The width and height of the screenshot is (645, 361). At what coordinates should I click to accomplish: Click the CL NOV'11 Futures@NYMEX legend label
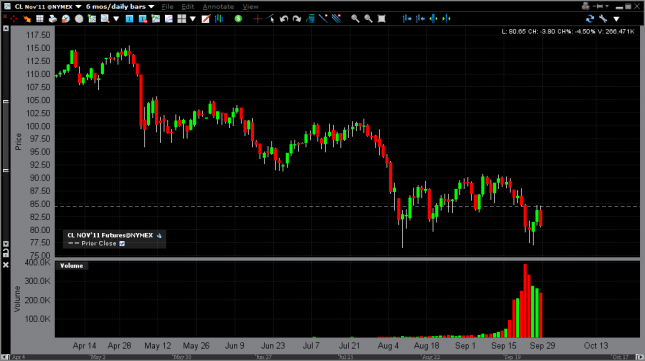click(110, 235)
